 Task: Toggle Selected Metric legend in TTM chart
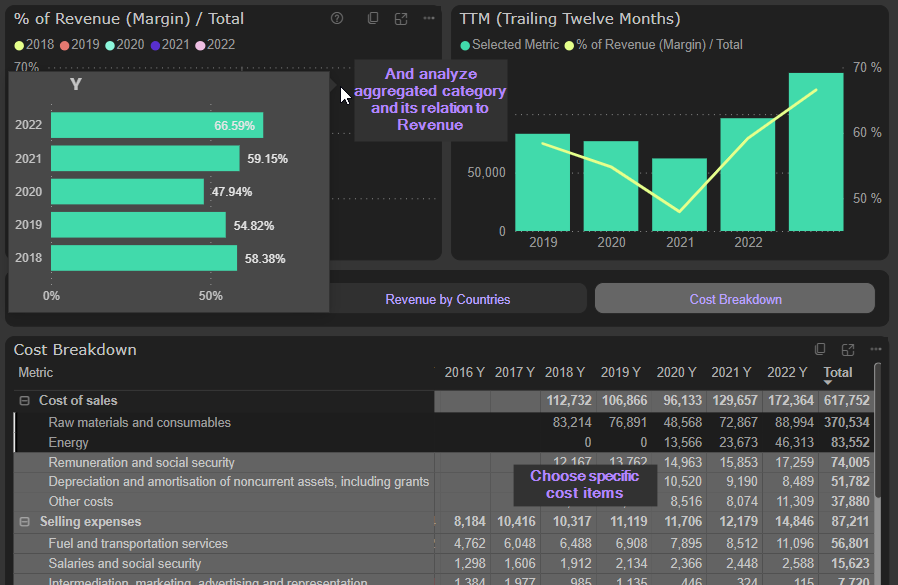[x=508, y=45]
